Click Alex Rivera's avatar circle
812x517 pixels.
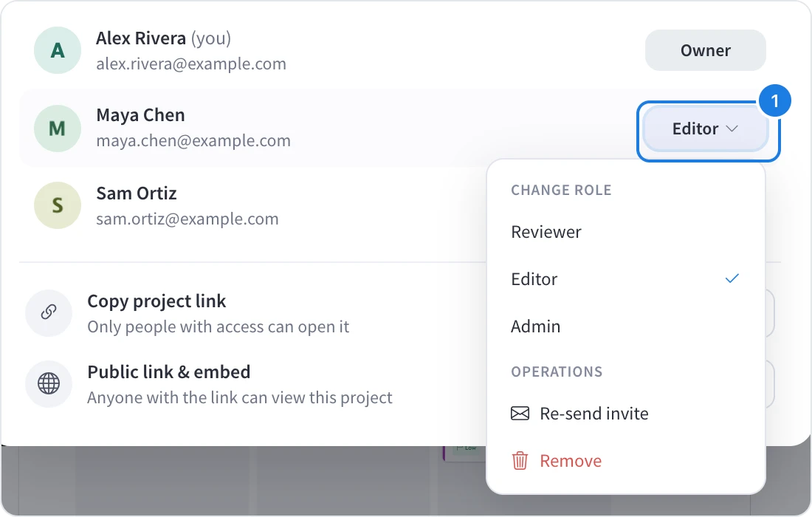[58, 50]
